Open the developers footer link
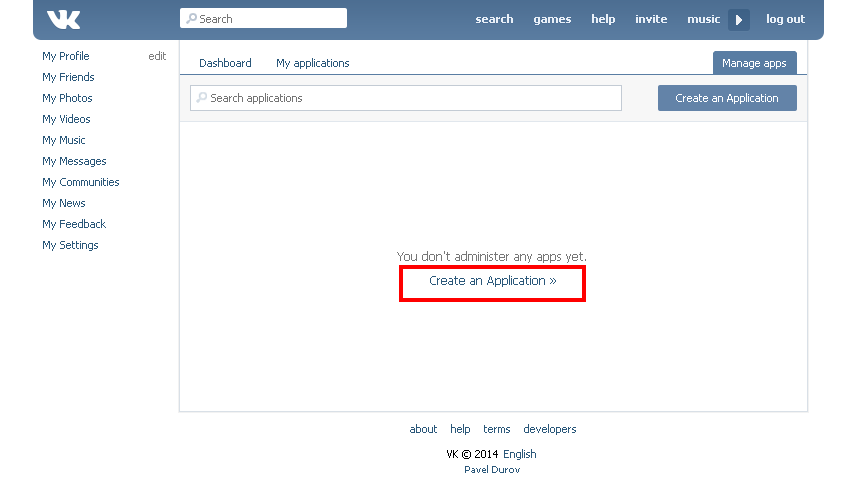 [x=549, y=429]
